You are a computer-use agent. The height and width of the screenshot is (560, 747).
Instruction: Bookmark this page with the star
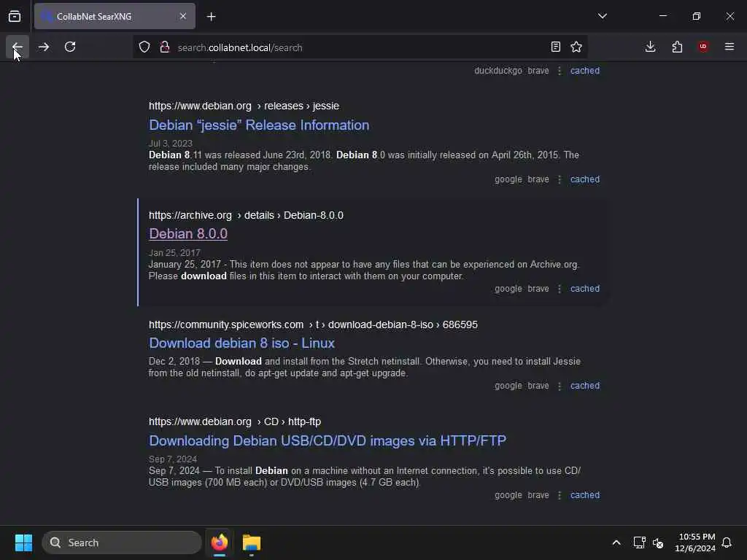(x=576, y=47)
